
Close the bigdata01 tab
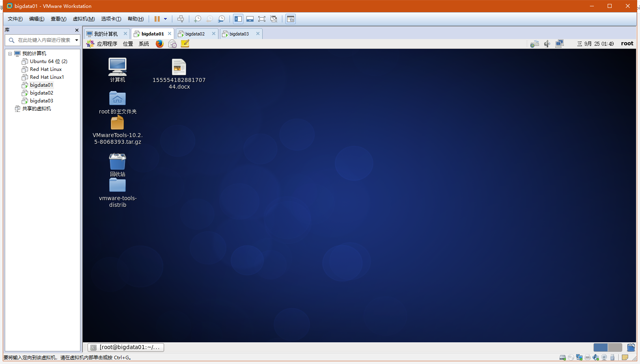(170, 33)
